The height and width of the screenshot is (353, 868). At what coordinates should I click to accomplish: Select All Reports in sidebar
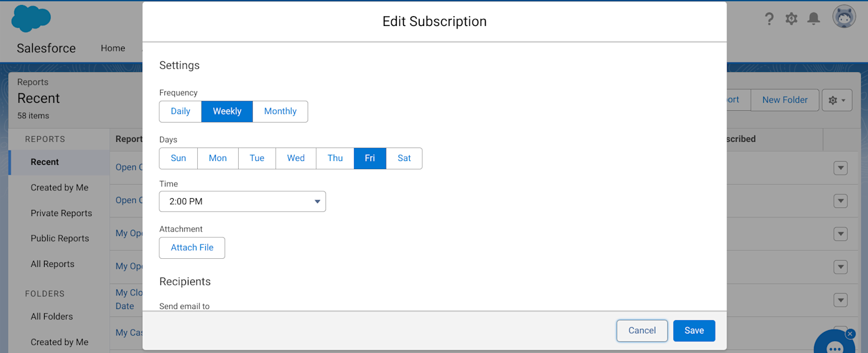[53, 264]
